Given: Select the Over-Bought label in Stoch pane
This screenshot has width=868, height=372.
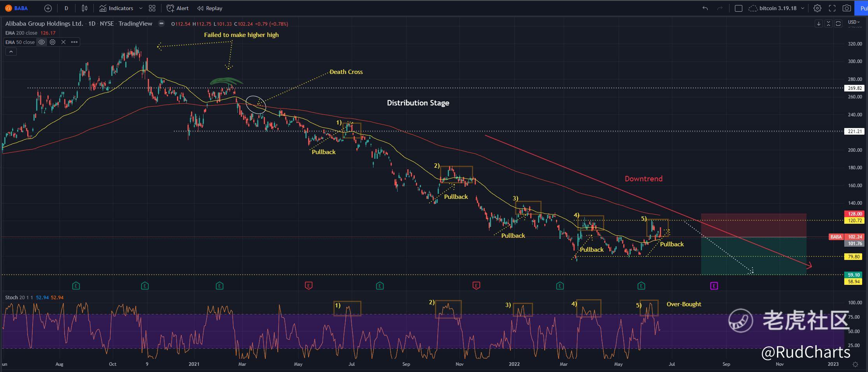Looking at the screenshot, I should tap(684, 304).
